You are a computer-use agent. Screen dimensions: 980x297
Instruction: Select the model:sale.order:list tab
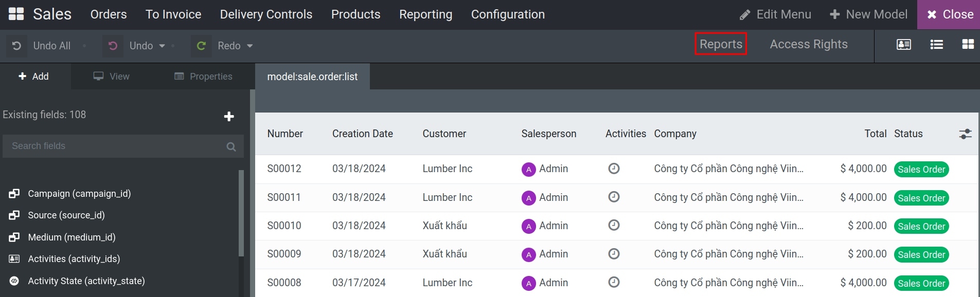312,77
